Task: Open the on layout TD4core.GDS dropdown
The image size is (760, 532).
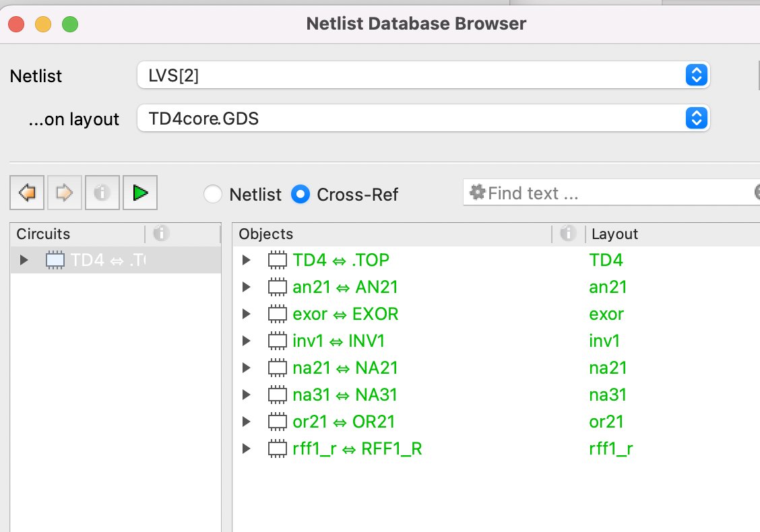Action: (x=424, y=119)
